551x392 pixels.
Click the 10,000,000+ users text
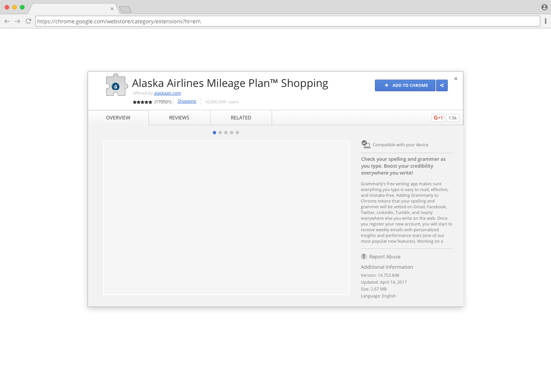(x=222, y=102)
